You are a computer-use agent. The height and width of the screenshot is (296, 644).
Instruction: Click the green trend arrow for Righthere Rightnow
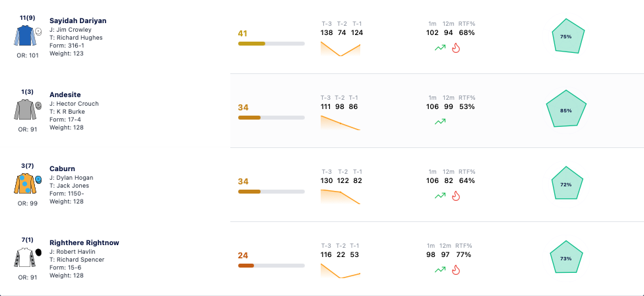click(x=440, y=270)
